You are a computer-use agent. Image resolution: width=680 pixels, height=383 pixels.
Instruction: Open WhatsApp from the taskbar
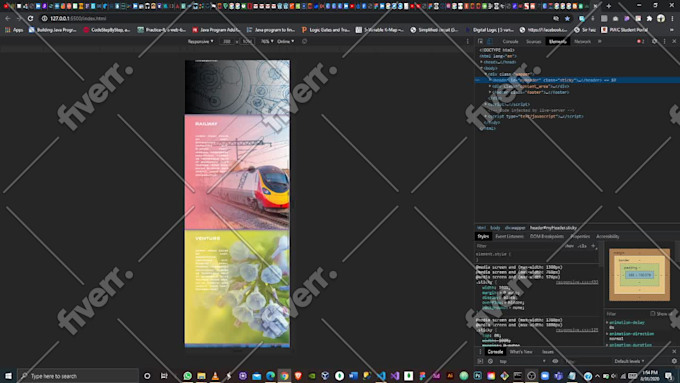pos(187,376)
